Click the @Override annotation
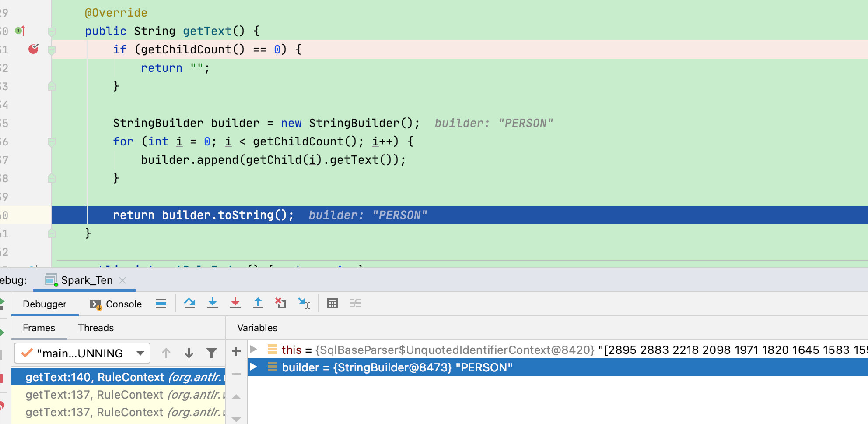Image resolution: width=868 pixels, height=424 pixels. 116,13
